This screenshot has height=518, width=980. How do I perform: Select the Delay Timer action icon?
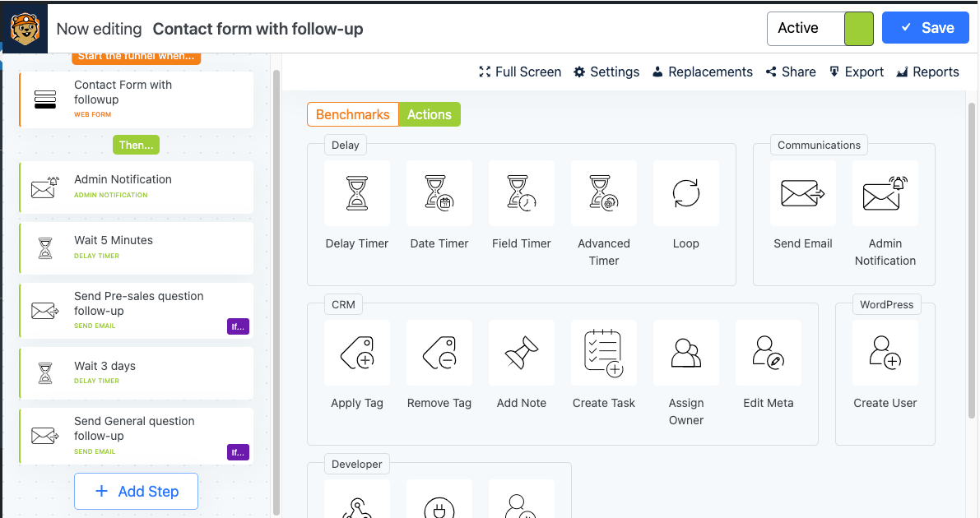357,193
